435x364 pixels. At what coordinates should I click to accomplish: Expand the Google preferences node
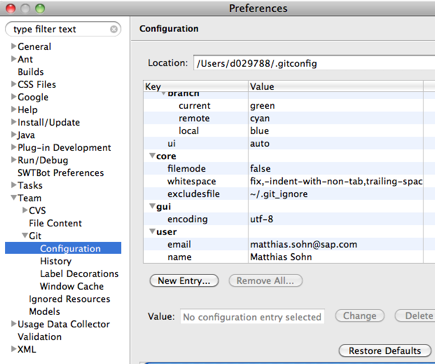[x=14, y=97]
